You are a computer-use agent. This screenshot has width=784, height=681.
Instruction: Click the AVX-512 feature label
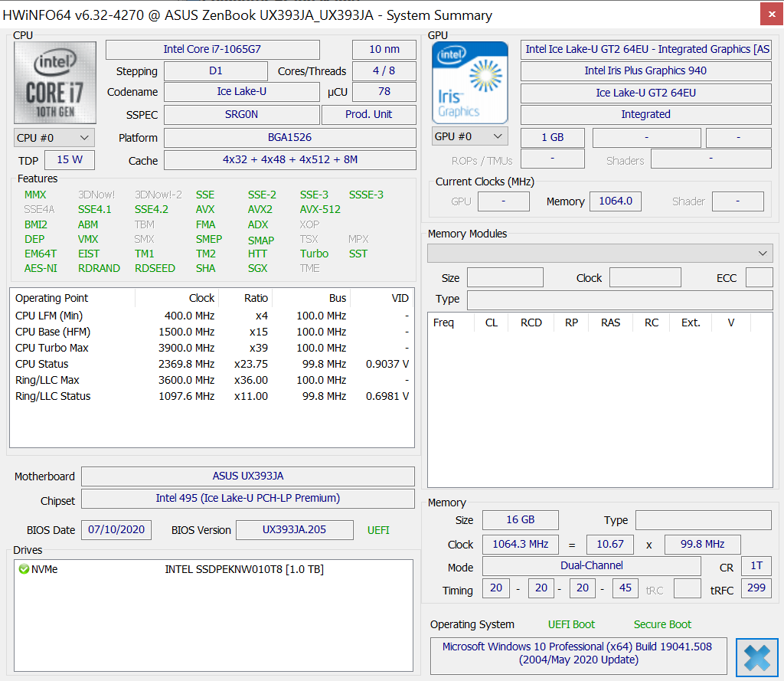click(x=320, y=209)
